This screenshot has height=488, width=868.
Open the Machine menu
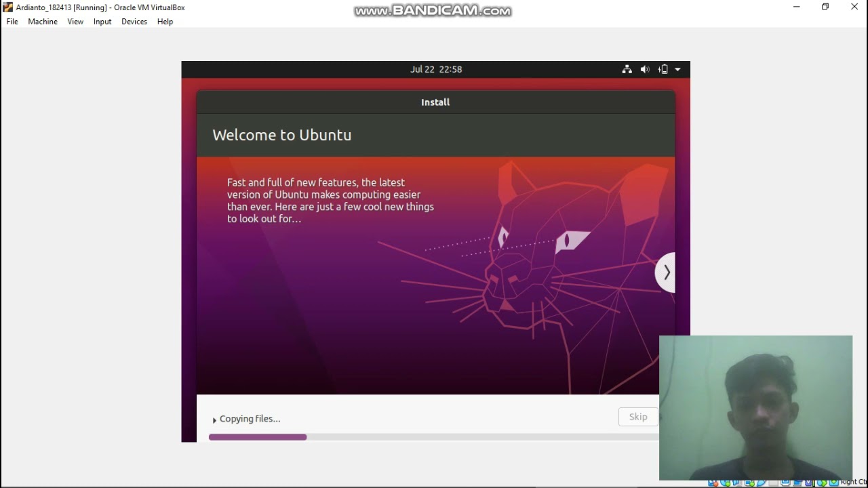pyautogui.click(x=43, y=22)
